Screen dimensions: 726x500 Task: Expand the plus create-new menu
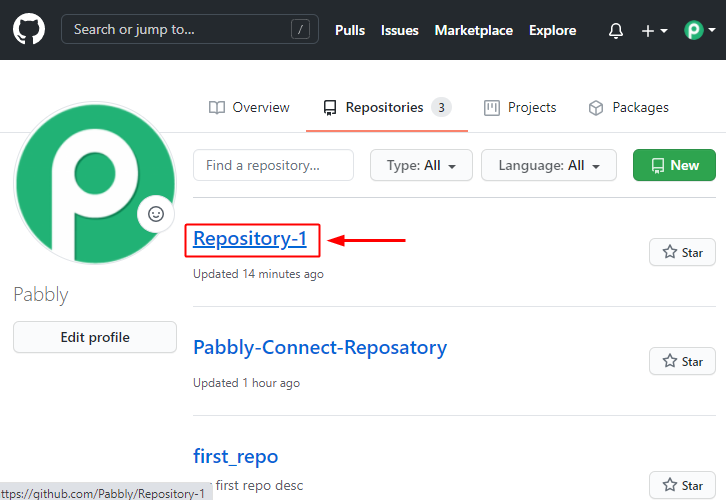click(654, 31)
